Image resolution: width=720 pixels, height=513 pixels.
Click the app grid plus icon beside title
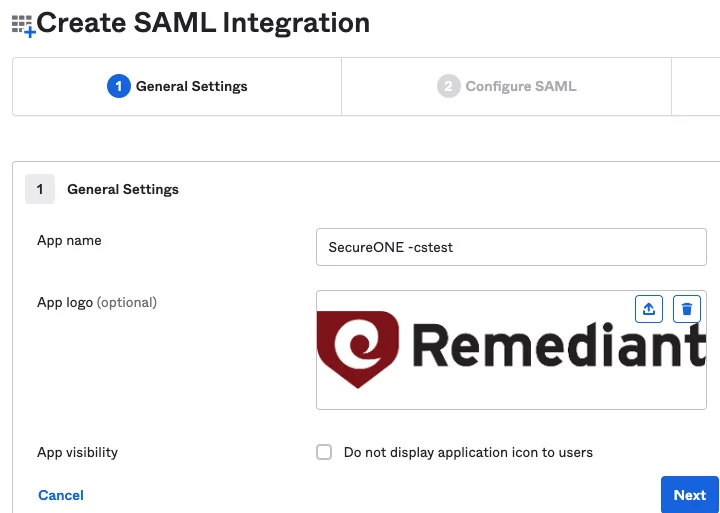click(23, 26)
